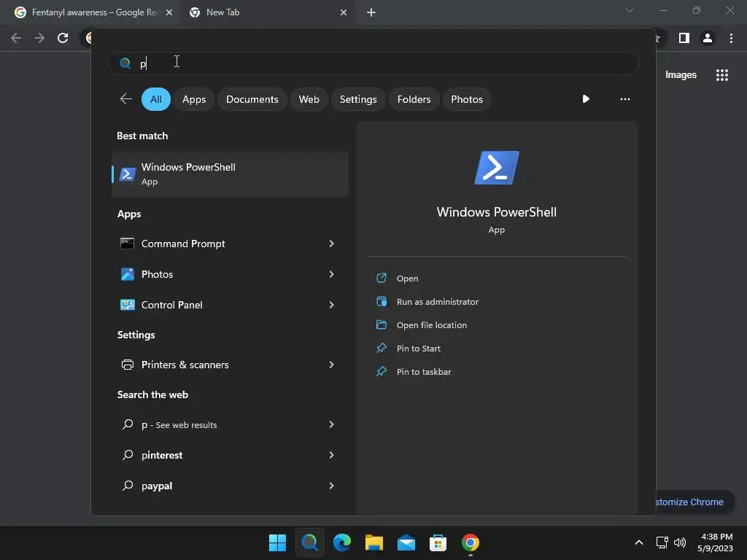Expand pinterest web suggestion chevron
The image size is (747, 560).
(x=332, y=455)
